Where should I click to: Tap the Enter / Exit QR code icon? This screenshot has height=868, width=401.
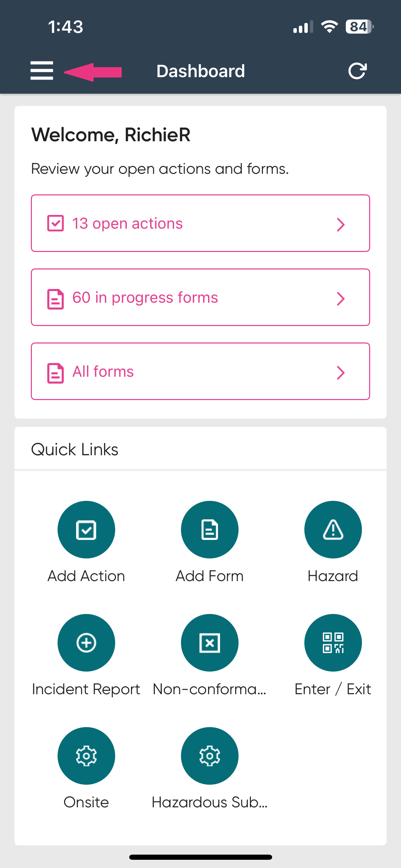pyautogui.click(x=333, y=643)
